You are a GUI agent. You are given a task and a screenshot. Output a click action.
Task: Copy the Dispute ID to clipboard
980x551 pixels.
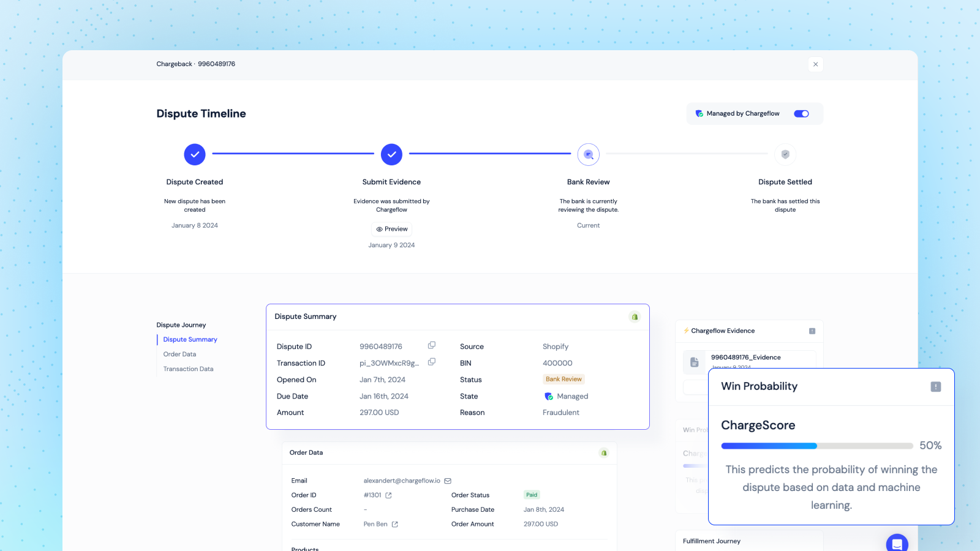pyautogui.click(x=432, y=345)
